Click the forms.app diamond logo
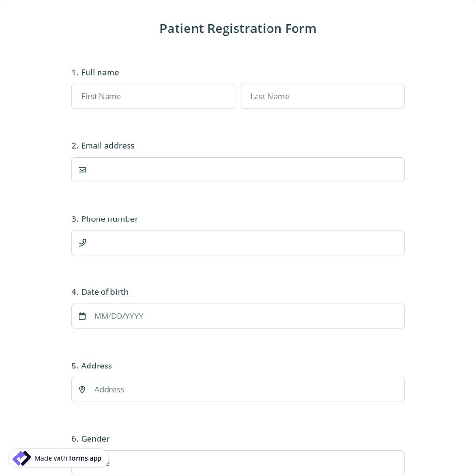The width and height of the screenshot is (476, 476). coord(21,458)
